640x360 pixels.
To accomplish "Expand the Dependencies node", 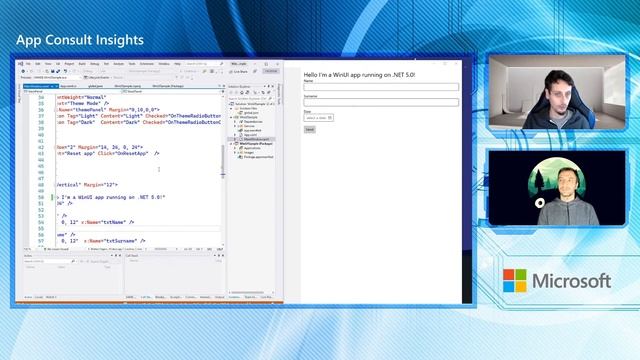I will coord(235,122).
